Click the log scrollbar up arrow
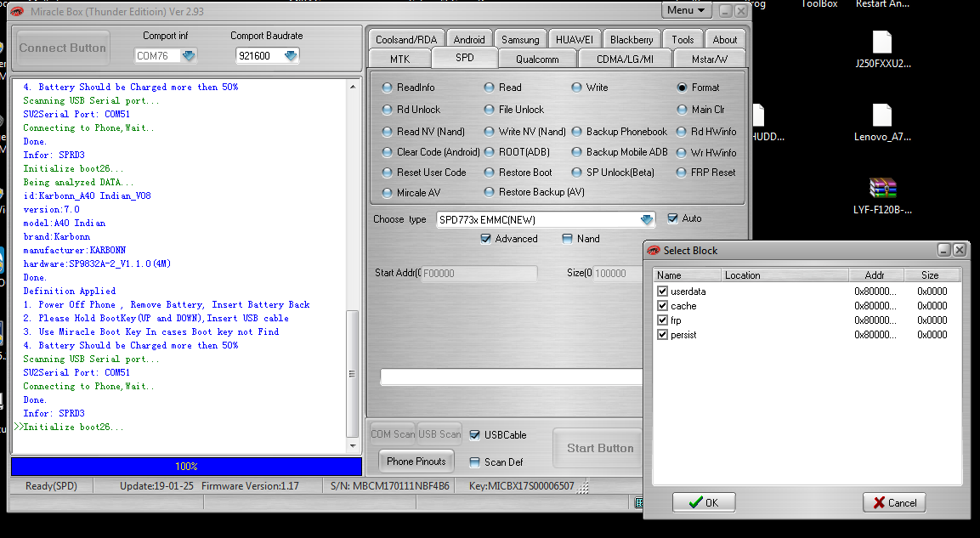Viewport: 980px width, 538px height. click(x=353, y=86)
